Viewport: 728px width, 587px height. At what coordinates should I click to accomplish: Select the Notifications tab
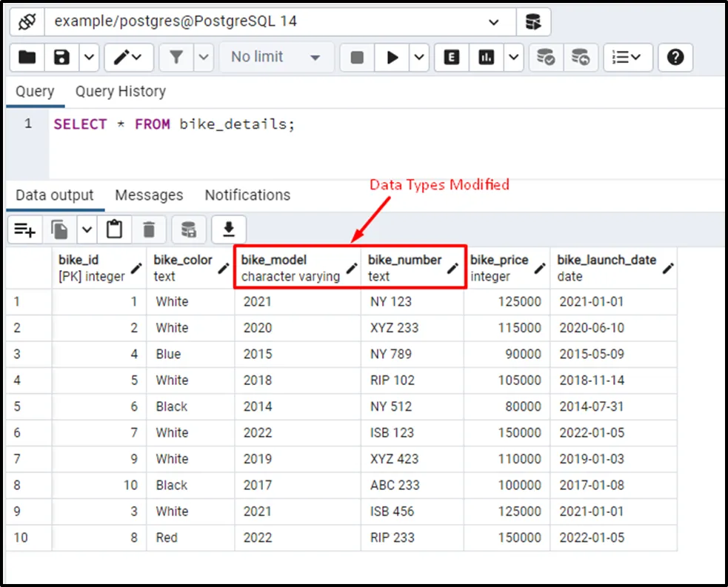click(x=247, y=195)
